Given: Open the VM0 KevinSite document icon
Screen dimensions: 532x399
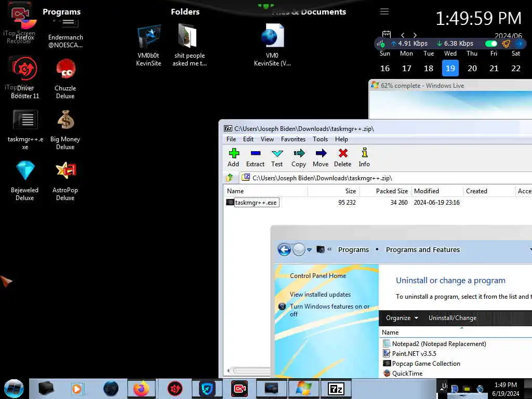Looking at the screenshot, I should click(x=272, y=45).
